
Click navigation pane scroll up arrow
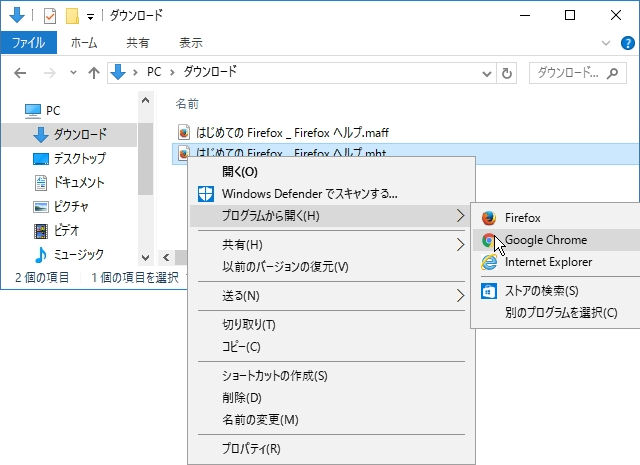(x=146, y=100)
